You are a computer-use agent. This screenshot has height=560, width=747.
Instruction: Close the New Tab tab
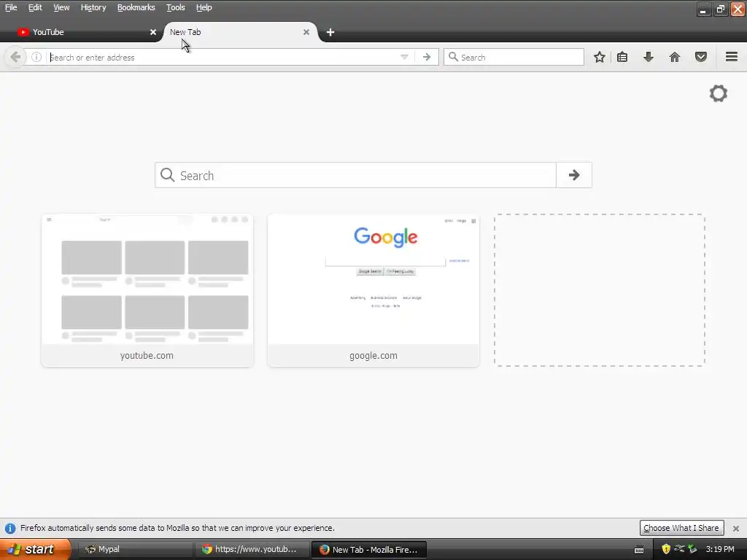point(306,32)
